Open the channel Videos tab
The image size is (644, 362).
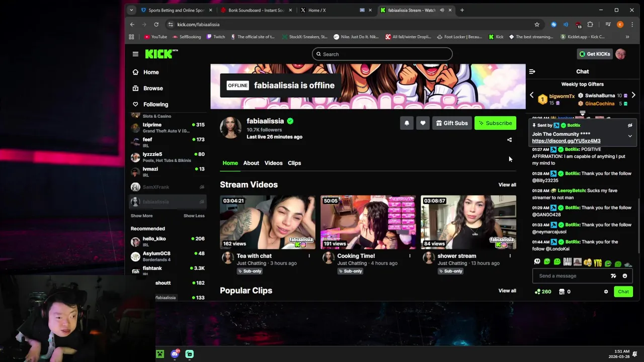click(274, 163)
